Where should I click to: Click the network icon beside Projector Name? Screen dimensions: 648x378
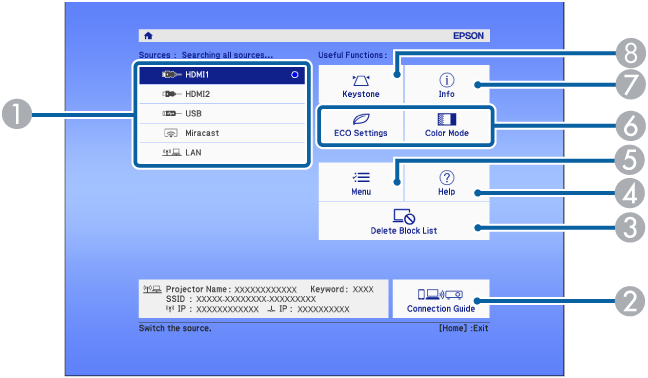152,289
